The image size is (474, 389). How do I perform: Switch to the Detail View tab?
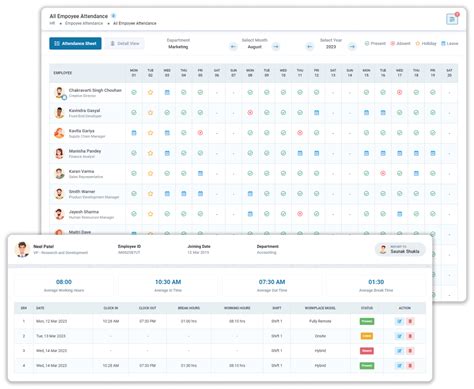125,43
